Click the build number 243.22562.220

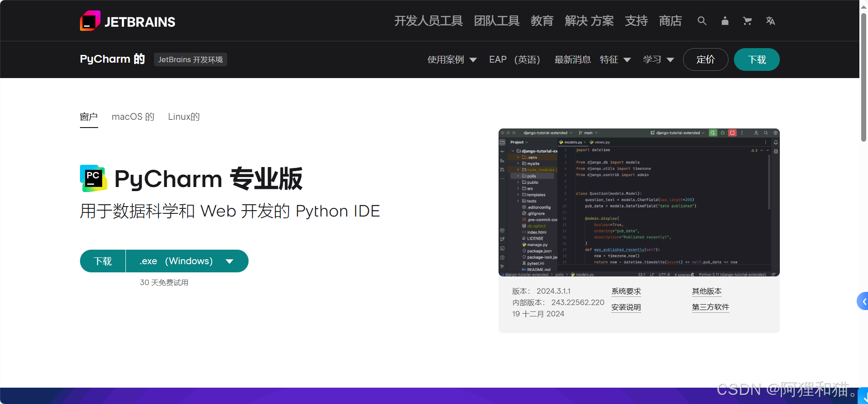[x=578, y=302]
